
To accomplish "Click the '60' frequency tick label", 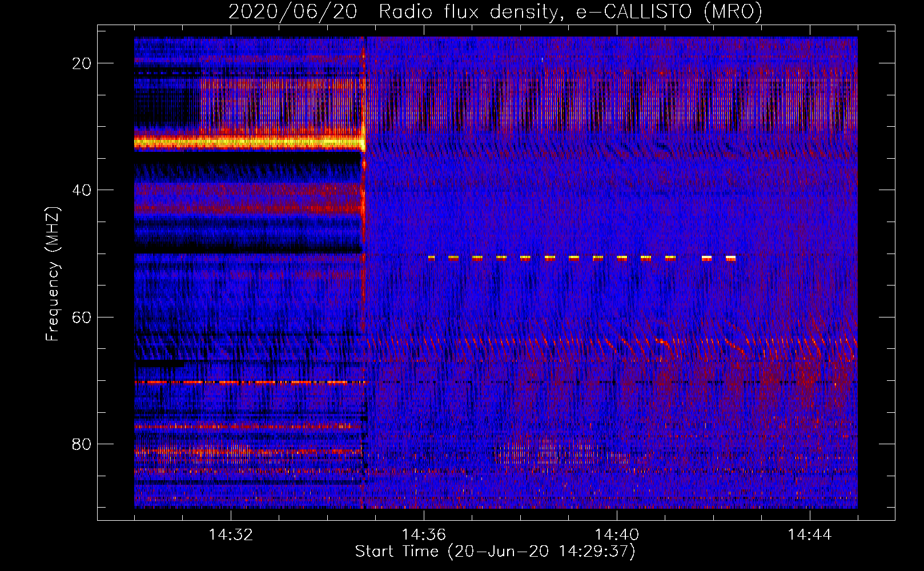I will click(82, 317).
